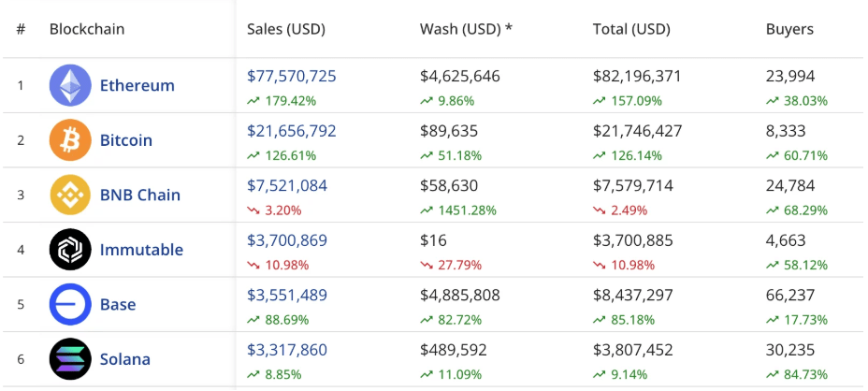
Task: Open the Immutable blockchain link
Action: tap(141, 250)
